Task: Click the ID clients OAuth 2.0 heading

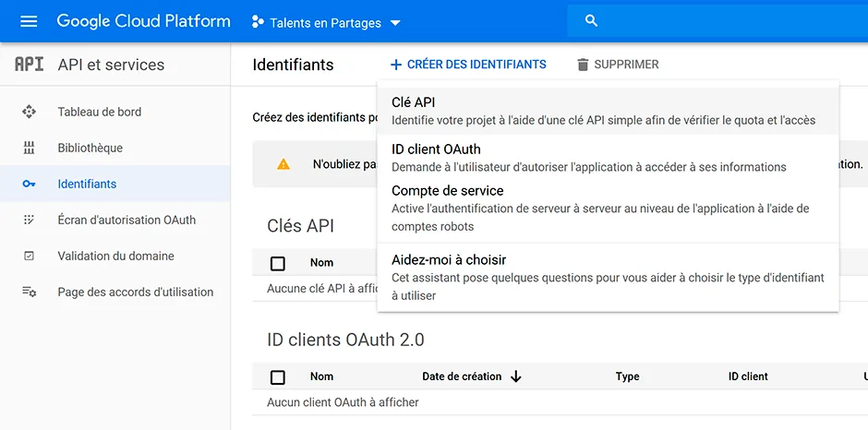Action: tap(345, 340)
